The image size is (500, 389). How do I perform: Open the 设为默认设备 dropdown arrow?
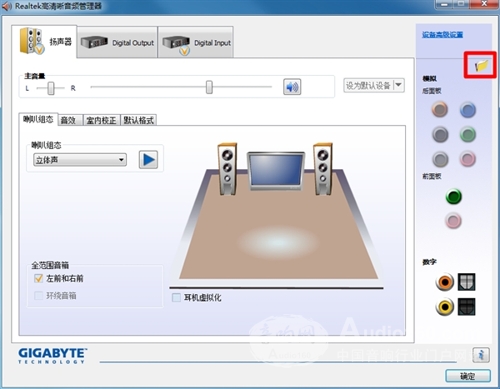398,85
